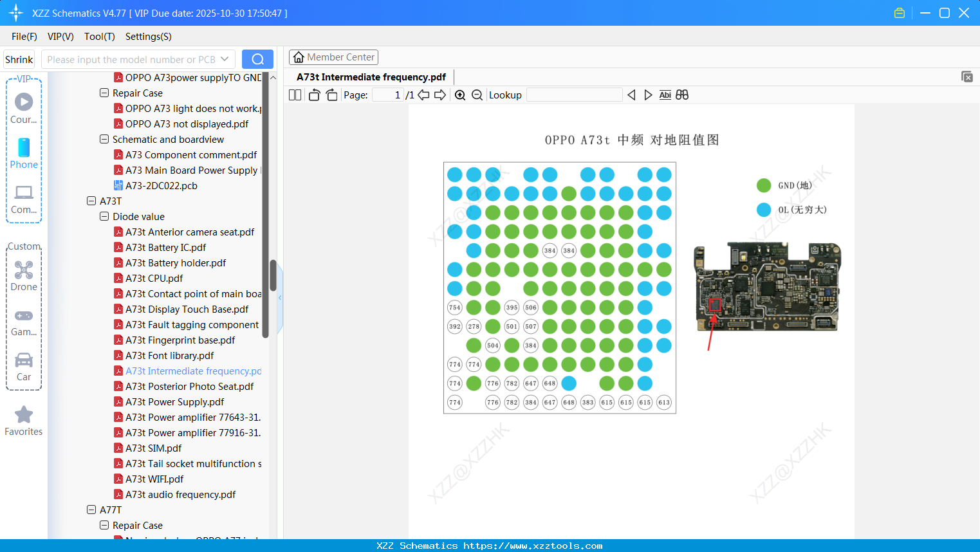
Task: Click the blue OL legend dot
Action: click(x=764, y=210)
